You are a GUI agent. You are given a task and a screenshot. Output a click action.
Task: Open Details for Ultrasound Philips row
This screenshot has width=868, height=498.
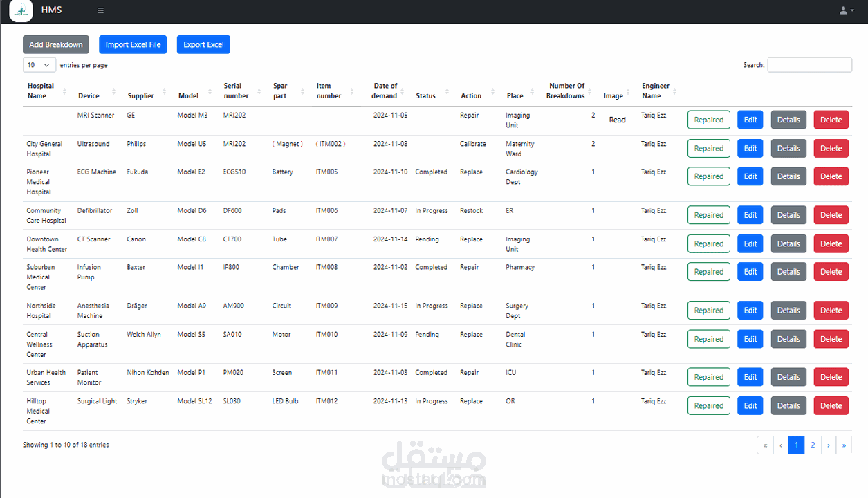tap(788, 148)
